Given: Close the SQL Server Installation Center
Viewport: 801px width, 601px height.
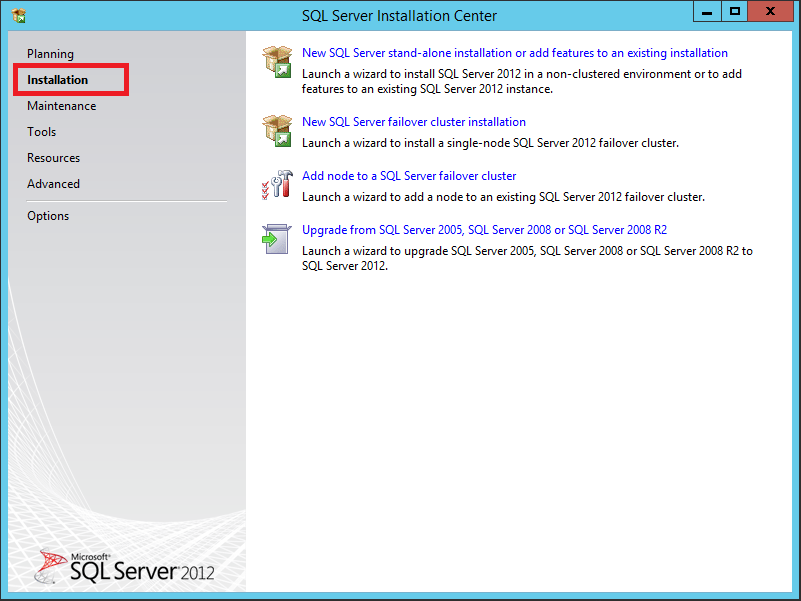Looking at the screenshot, I should click(773, 12).
